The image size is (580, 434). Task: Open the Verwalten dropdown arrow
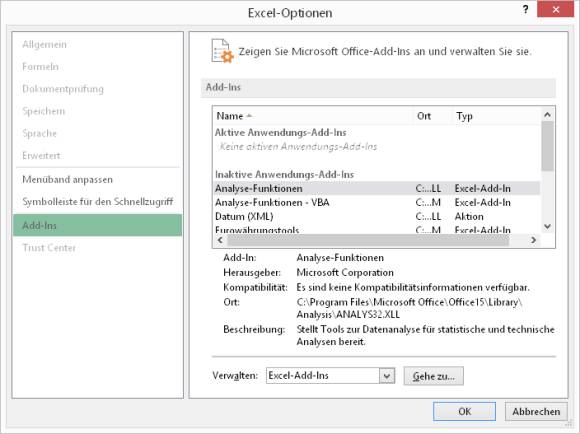387,376
